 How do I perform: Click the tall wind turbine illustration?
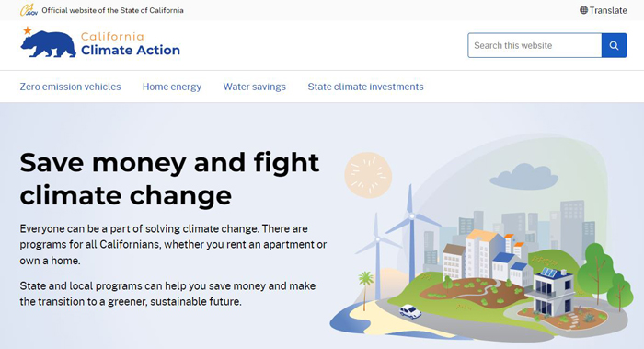click(x=411, y=232)
